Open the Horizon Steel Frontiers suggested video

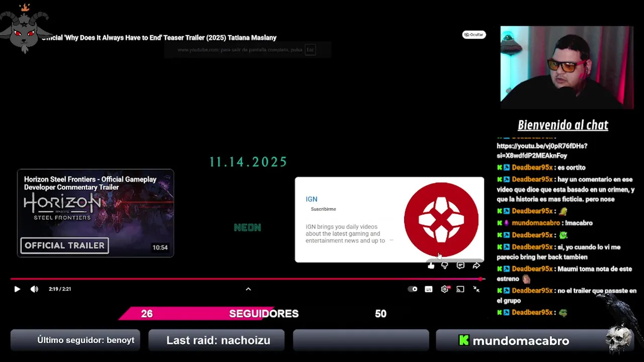click(x=96, y=213)
